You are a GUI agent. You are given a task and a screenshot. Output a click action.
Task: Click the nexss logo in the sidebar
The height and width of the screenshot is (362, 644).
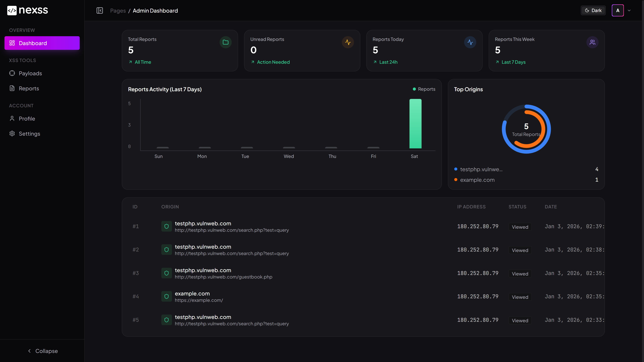(x=27, y=10)
